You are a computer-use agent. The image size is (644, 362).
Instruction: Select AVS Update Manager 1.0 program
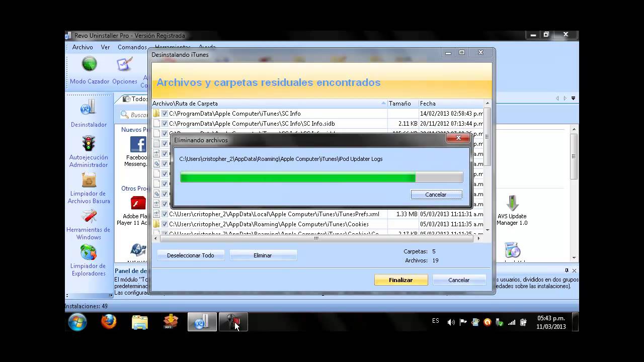tap(512, 210)
